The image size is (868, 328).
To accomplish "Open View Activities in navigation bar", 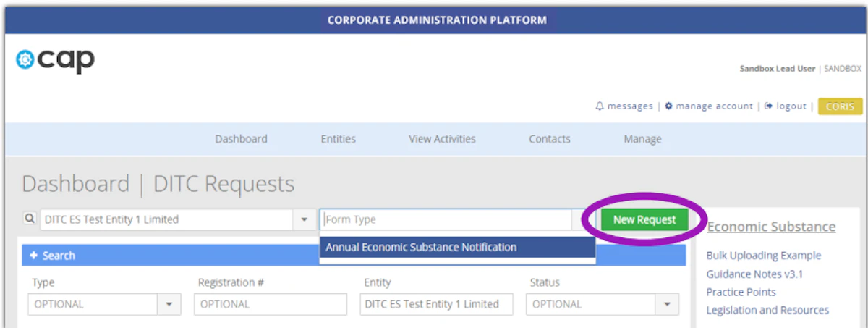I will (x=442, y=139).
